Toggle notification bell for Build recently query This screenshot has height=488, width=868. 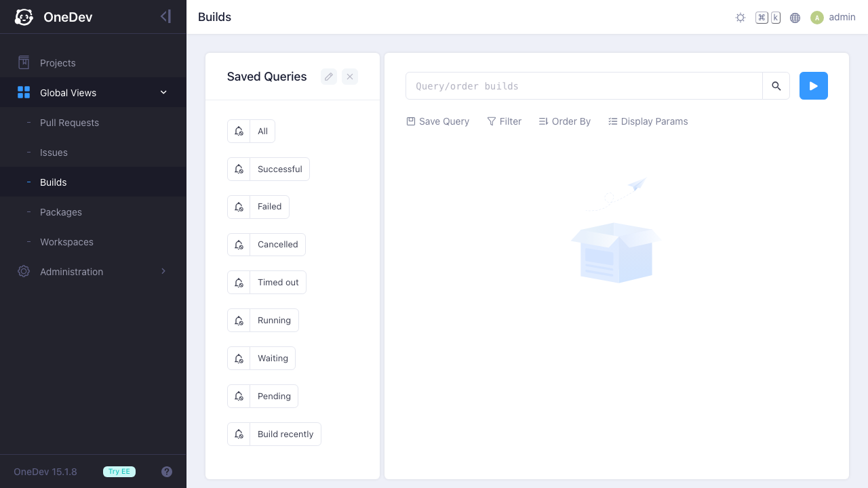[239, 434]
